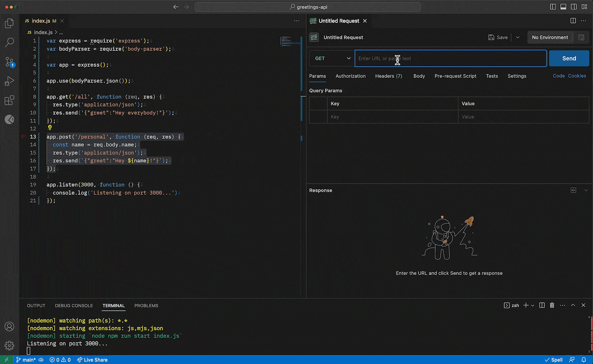Switch to the request Settings tab

[x=517, y=76]
